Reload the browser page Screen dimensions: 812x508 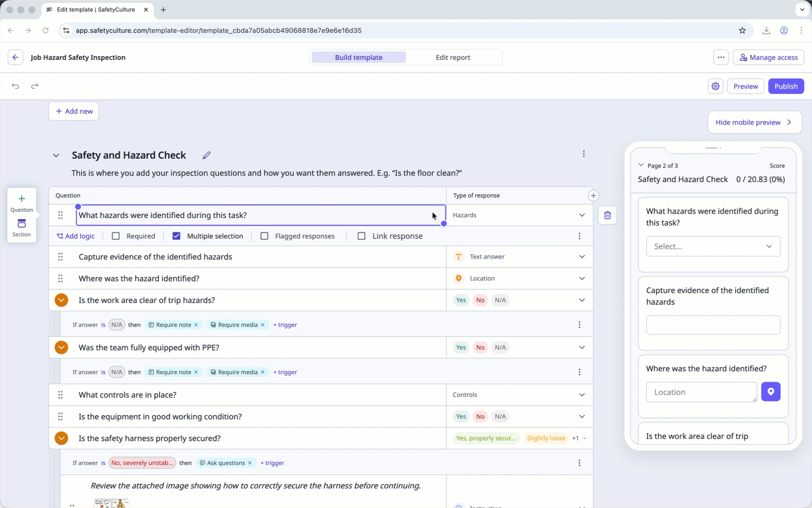click(x=45, y=30)
